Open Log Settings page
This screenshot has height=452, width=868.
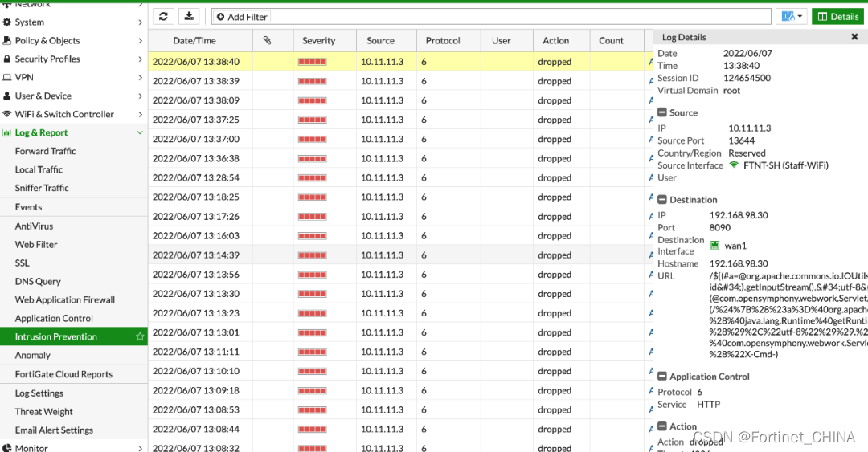pyautogui.click(x=39, y=393)
